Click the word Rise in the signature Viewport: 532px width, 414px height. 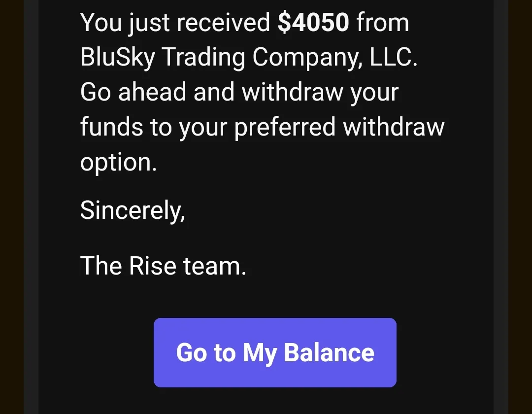click(x=152, y=265)
